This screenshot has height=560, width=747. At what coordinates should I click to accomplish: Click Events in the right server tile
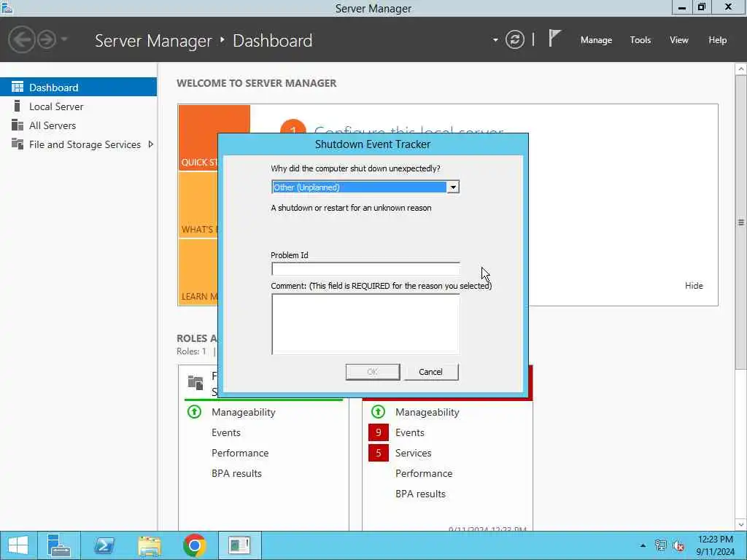coord(410,432)
